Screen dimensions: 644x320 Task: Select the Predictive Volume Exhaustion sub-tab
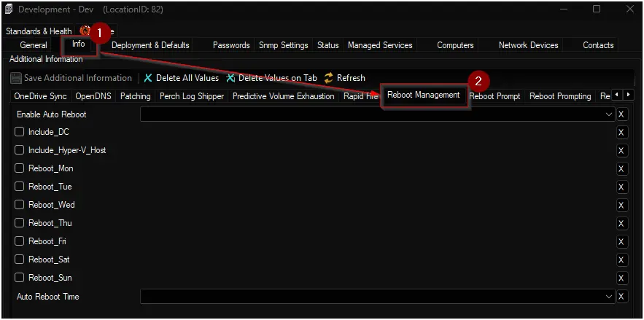284,96
